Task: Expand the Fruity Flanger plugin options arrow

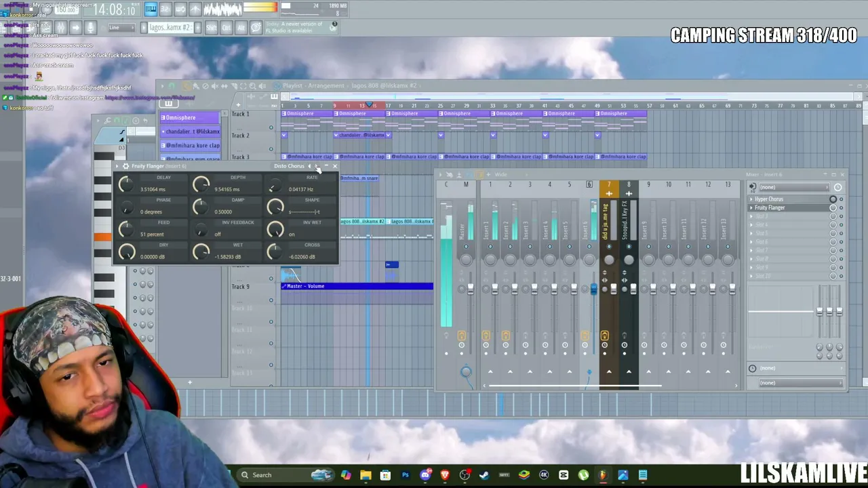Action: click(117, 166)
